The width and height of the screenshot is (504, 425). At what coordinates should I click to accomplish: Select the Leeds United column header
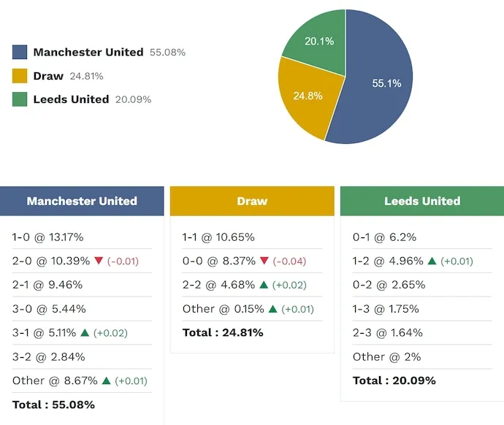[x=422, y=201]
